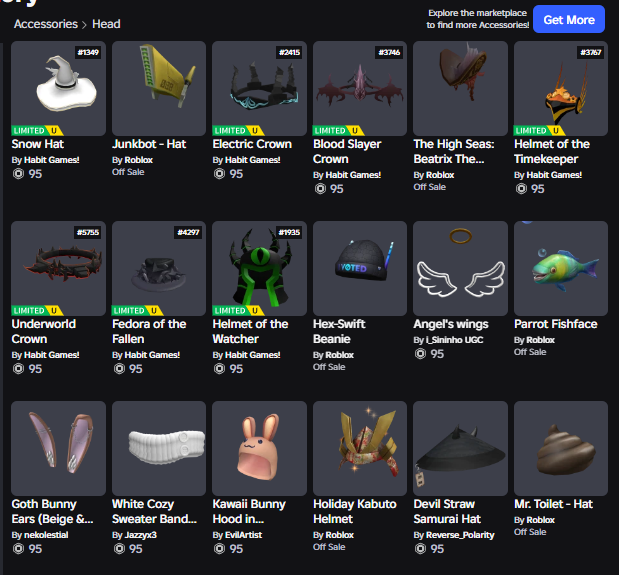Click the Robux price icon under Angel's wings
The image size is (619, 575).
pos(420,354)
